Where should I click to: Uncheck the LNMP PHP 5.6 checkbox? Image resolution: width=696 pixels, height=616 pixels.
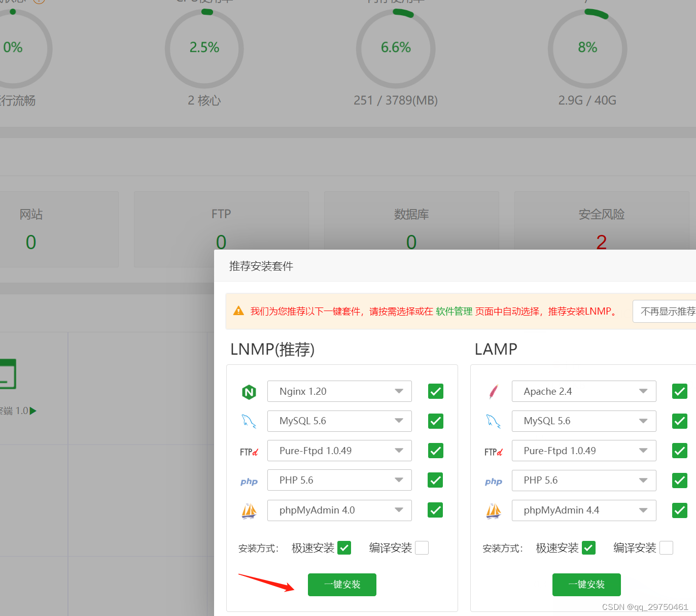click(436, 480)
